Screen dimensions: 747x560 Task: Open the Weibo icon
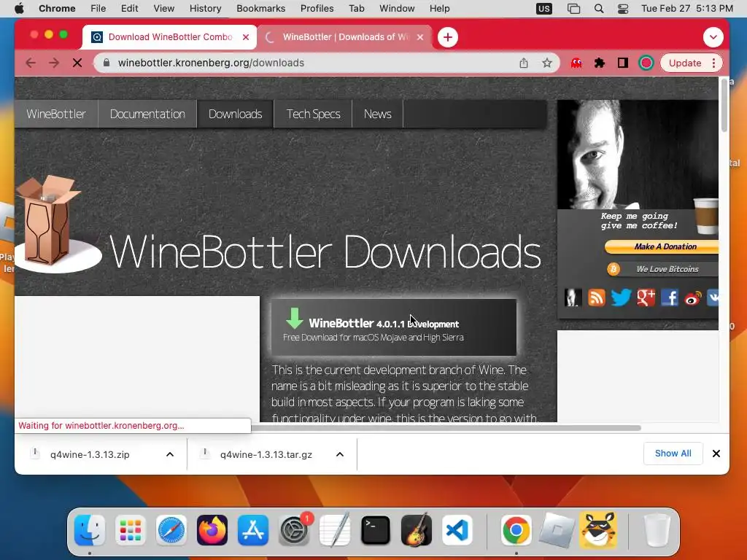point(693,298)
